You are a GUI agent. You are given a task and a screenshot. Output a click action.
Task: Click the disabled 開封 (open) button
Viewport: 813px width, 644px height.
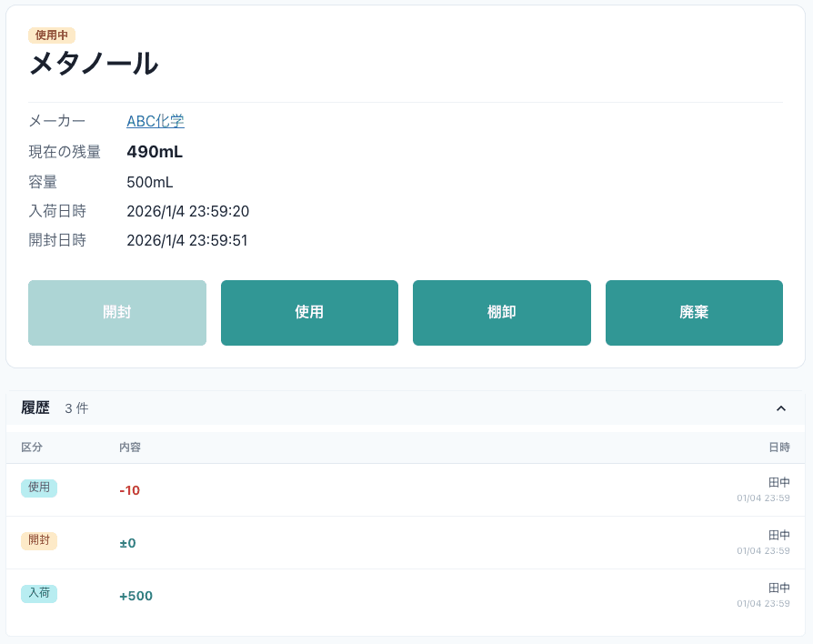click(117, 312)
